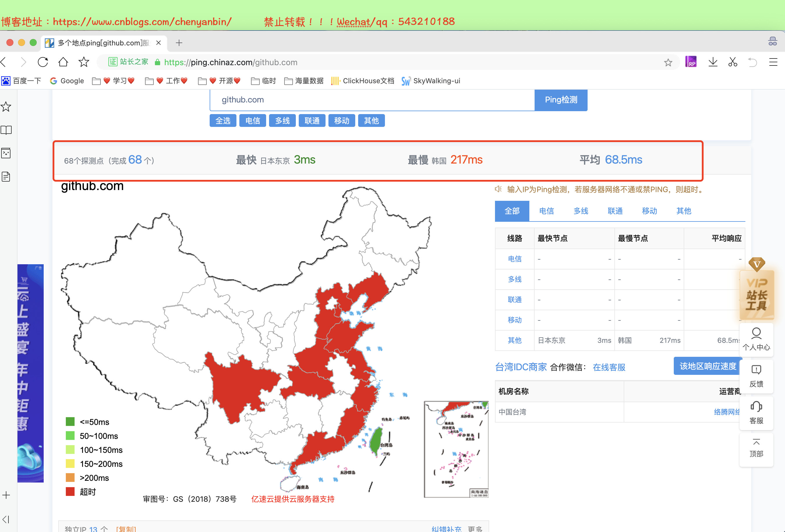Click the browser reload icon
The height and width of the screenshot is (532, 785).
pyautogui.click(x=43, y=62)
